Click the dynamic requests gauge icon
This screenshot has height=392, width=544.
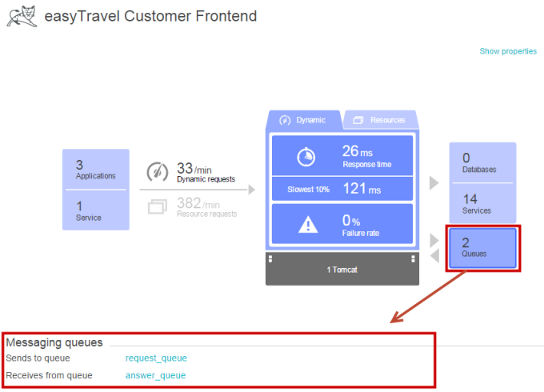click(x=158, y=172)
